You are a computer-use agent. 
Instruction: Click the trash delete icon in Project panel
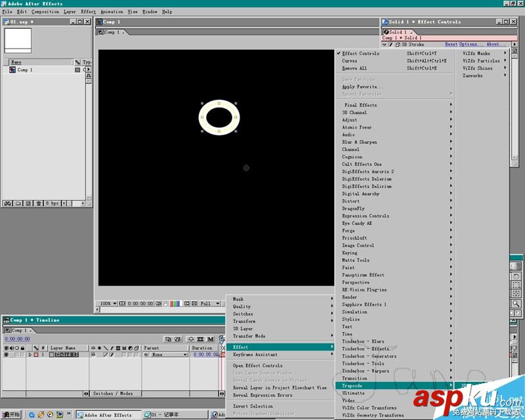pos(39,203)
